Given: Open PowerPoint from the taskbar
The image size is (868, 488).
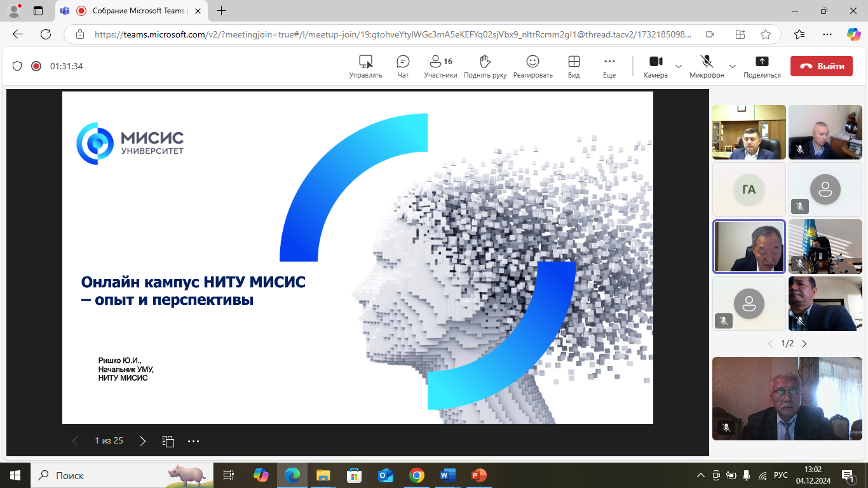Looking at the screenshot, I should [478, 475].
